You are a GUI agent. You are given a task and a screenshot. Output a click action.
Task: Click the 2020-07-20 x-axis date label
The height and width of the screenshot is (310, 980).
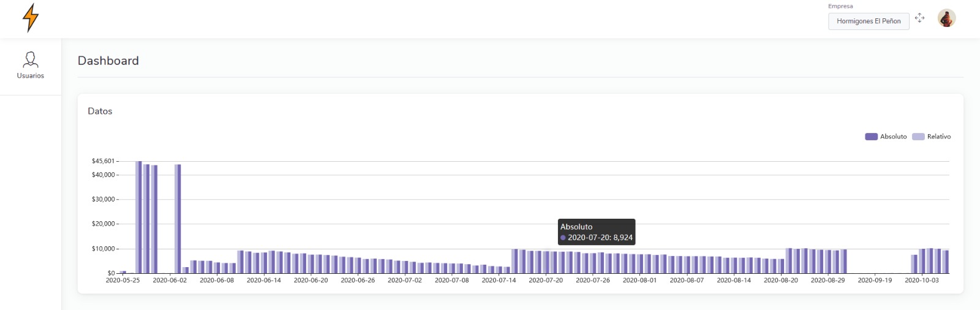point(546,280)
